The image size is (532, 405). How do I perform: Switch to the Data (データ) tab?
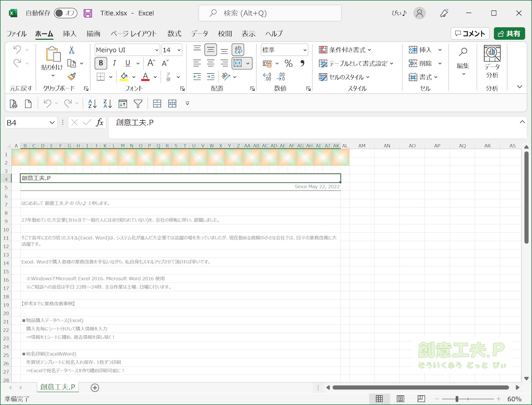pos(199,34)
